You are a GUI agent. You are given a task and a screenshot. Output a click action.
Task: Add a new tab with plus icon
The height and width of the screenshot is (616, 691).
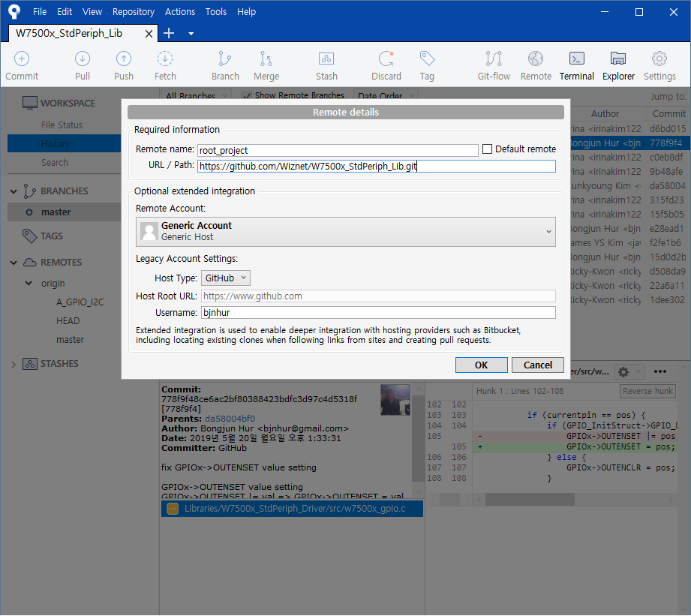point(169,33)
